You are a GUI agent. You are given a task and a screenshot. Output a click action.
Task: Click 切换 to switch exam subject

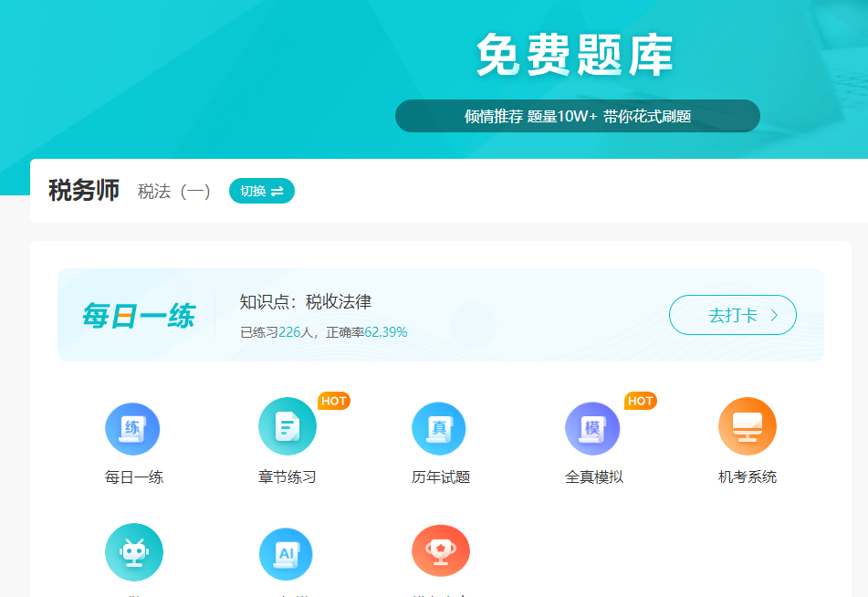(261, 191)
